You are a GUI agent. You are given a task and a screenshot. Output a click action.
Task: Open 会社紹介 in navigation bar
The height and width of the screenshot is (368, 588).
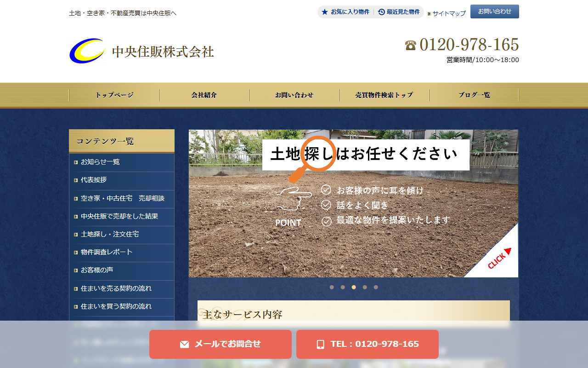(204, 95)
